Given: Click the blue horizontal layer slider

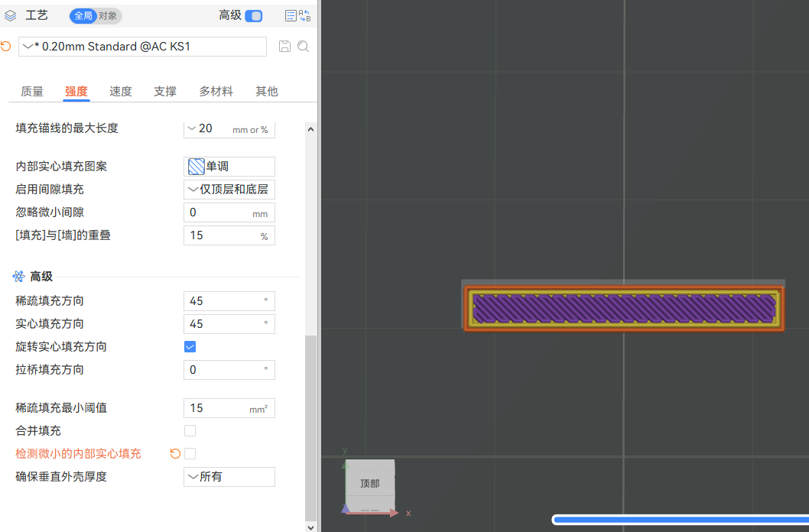Looking at the screenshot, I should 680,520.
